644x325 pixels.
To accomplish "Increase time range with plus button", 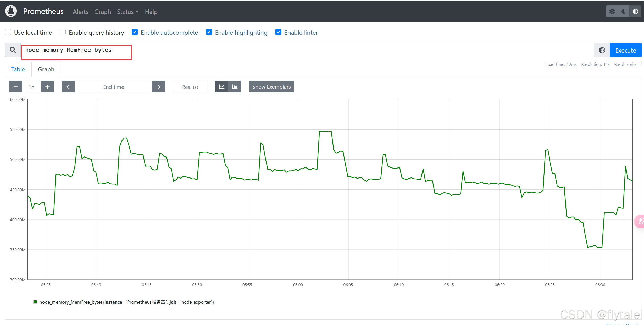I will click(x=47, y=87).
